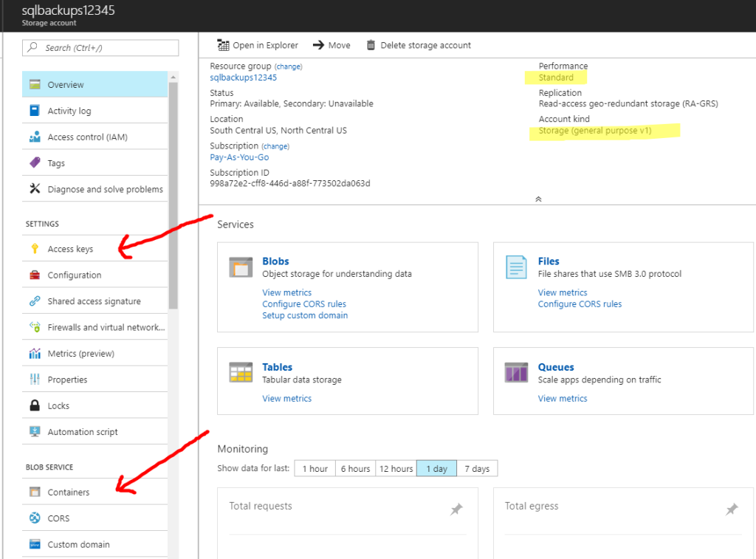Click the Access control (IAM) icon
This screenshot has width=756, height=559.
click(x=35, y=137)
